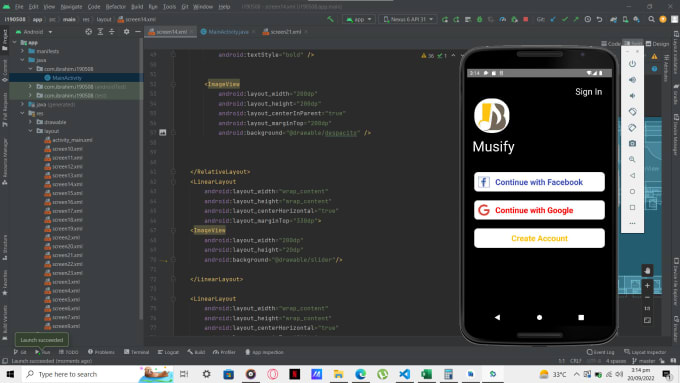The width and height of the screenshot is (680, 383).
Task: Open Git Update Project arrow icon
Action: 553,19
